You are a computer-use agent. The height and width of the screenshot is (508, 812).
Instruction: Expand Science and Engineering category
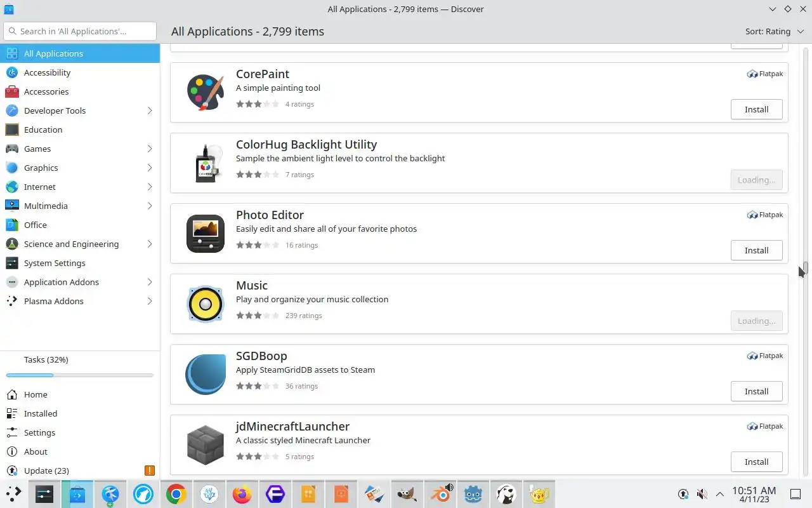tap(150, 244)
